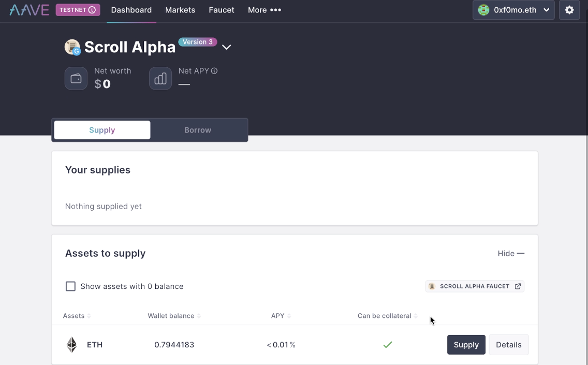
Task: Click the three-dots More icon
Action: (275, 10)
